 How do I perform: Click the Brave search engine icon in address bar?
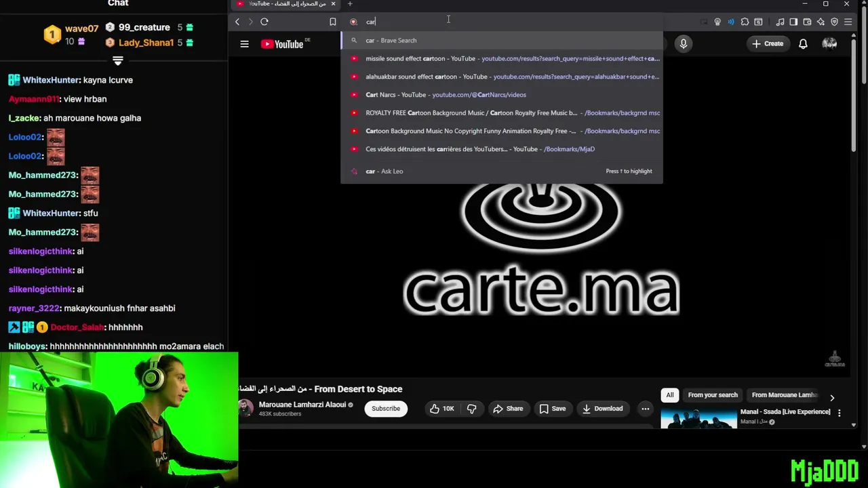353,22
